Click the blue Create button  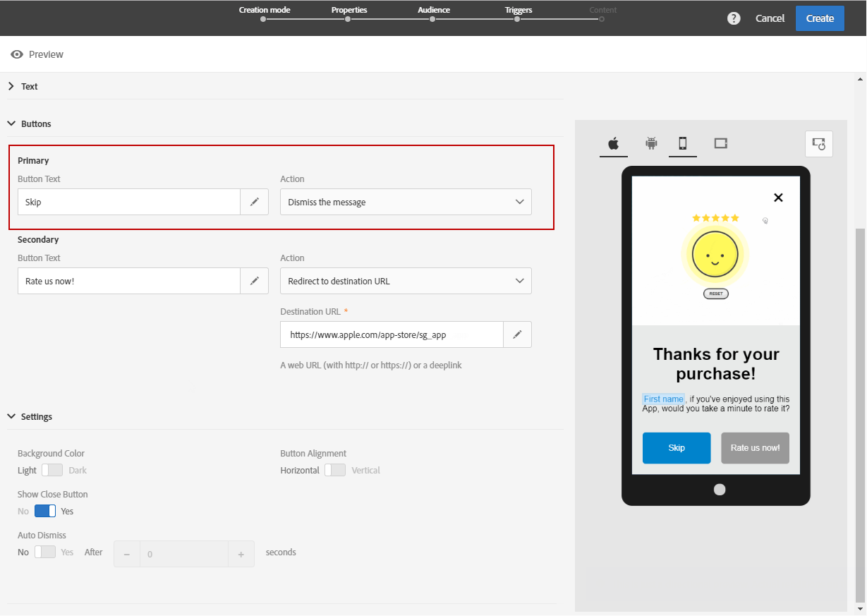pyautogui.click(x=820, y=18)
